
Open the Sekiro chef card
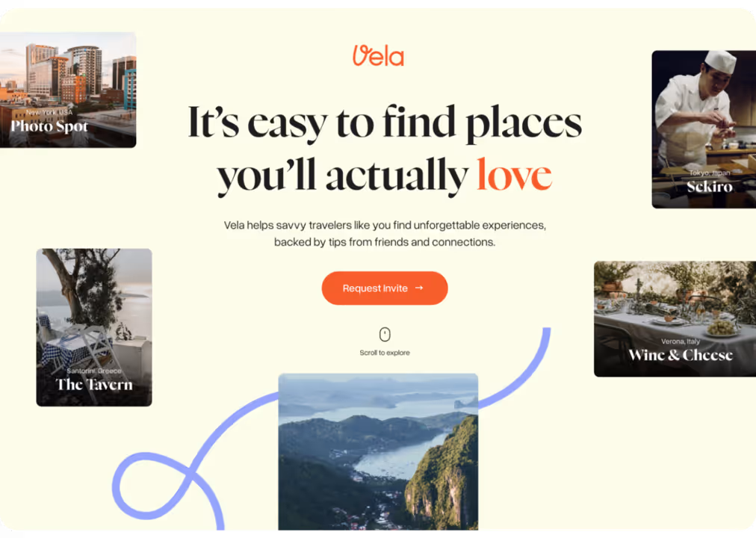(704, 129)
